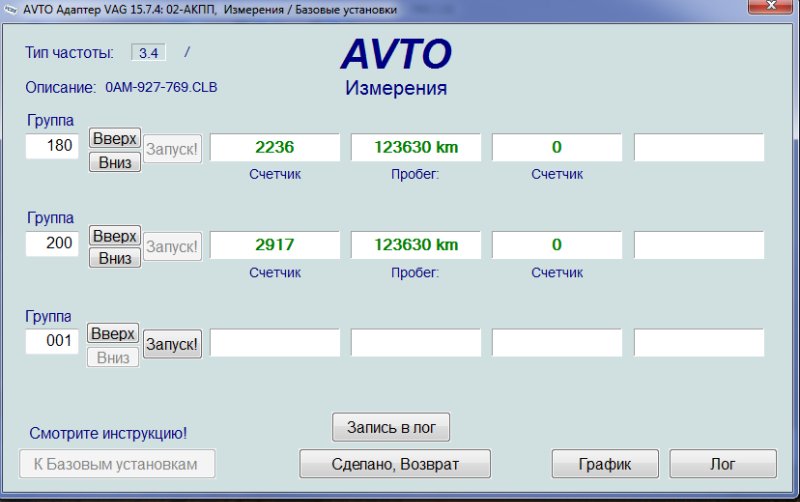Click the empty fourth field in group 200 row
This screenshot has height=502, width=800.
699,245
